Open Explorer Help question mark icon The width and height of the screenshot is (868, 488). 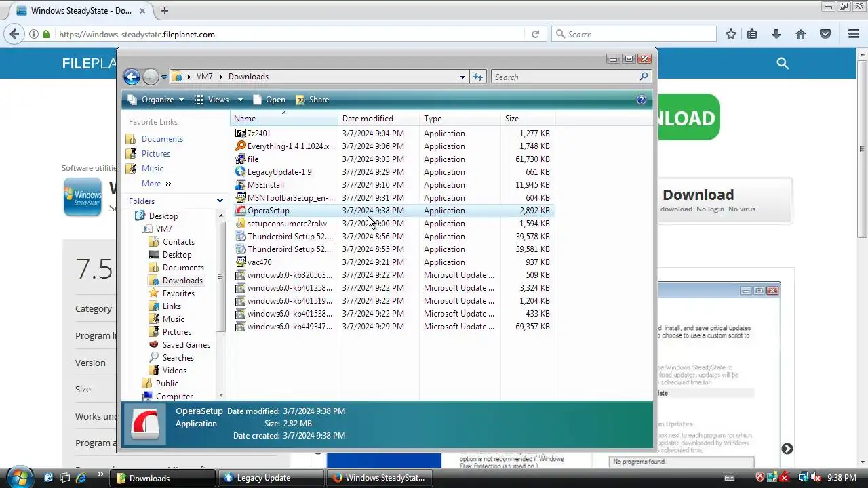tap(642, 100)
